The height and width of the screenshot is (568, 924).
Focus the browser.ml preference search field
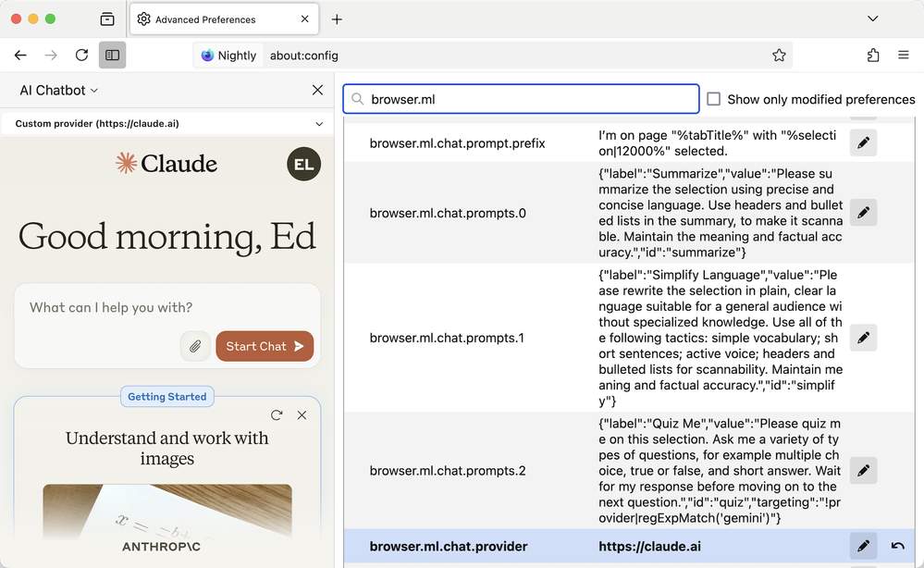click(x=521, y=99)
